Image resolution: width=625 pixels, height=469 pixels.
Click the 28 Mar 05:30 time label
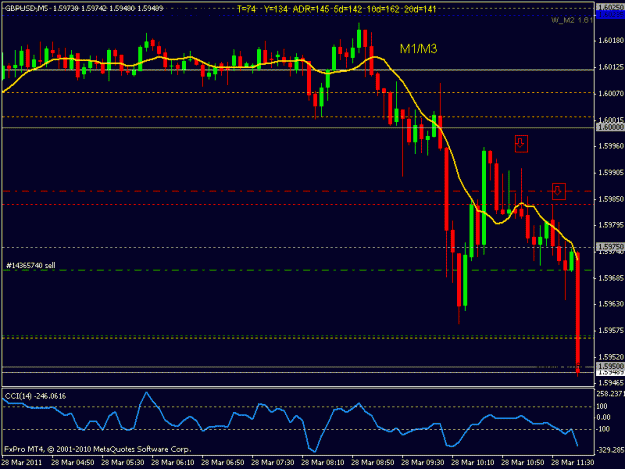(123, 463)
